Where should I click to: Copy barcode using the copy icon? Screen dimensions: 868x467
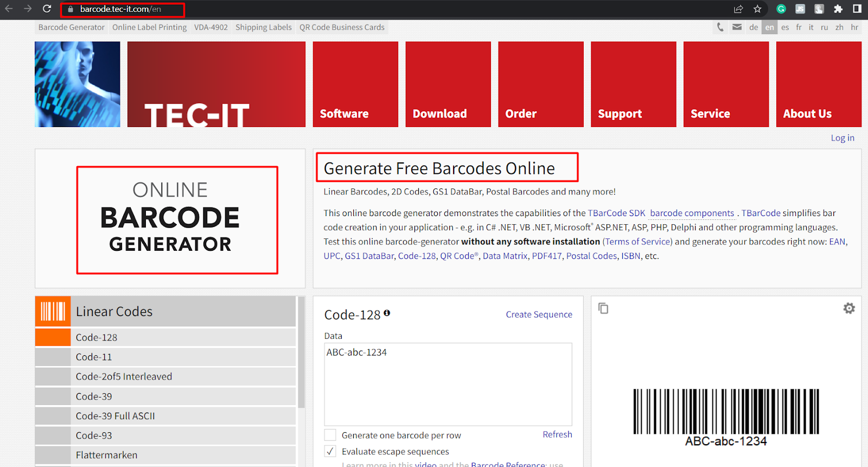click(x=603, y=308)
